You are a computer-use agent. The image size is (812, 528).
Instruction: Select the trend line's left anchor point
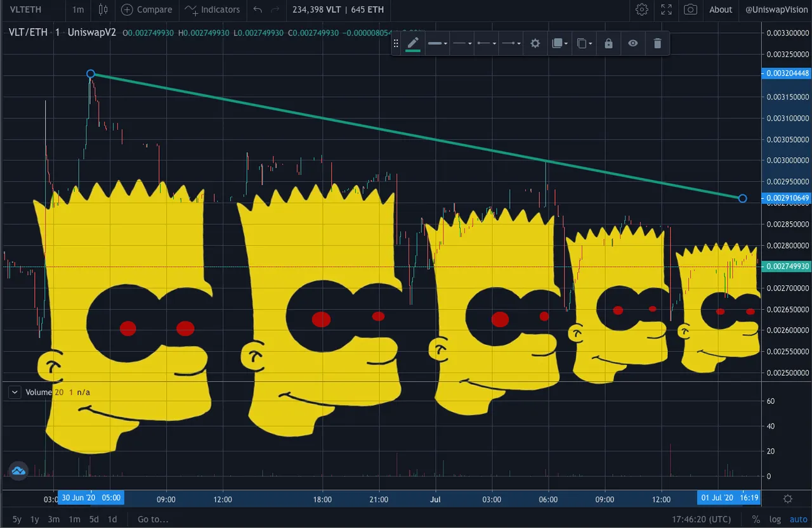(x=91, y=74)
